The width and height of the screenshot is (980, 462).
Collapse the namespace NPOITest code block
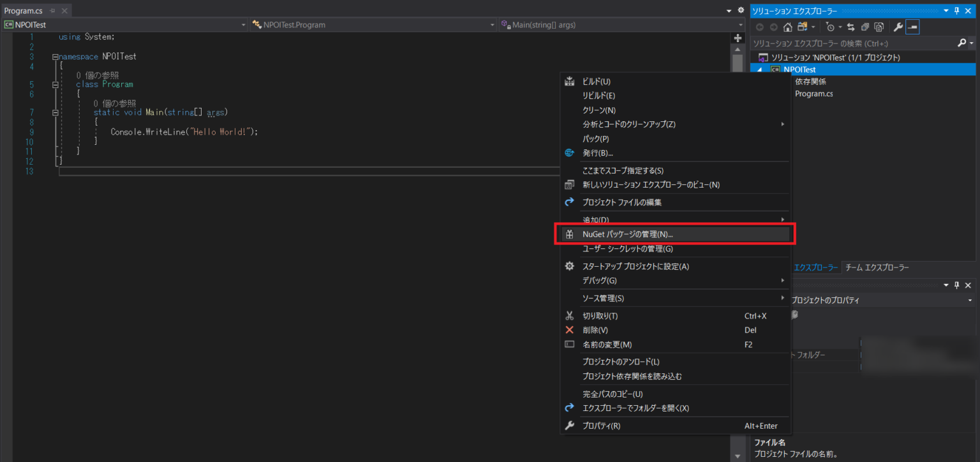(56, 57)
